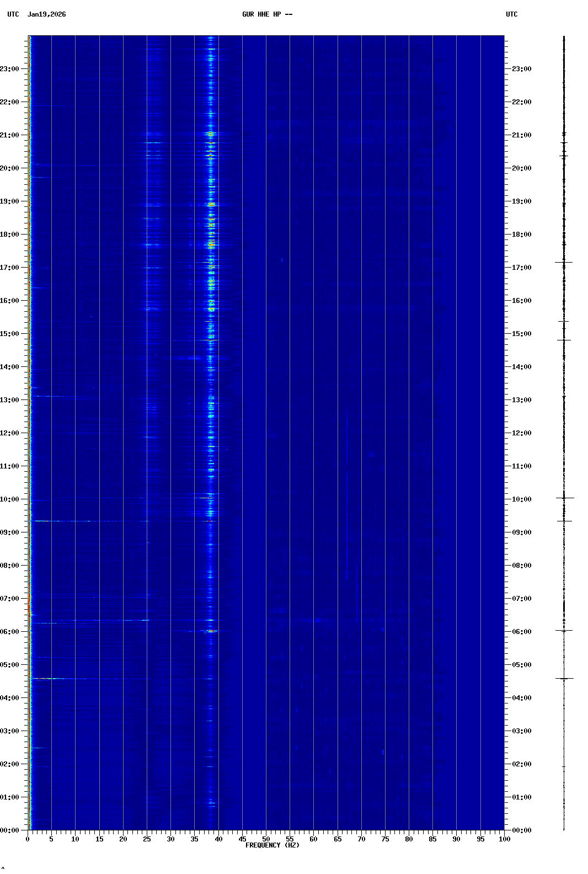This screenshot has height=874, width=588.
Task: Click the UTC label at top right
Action: point(511,14)
